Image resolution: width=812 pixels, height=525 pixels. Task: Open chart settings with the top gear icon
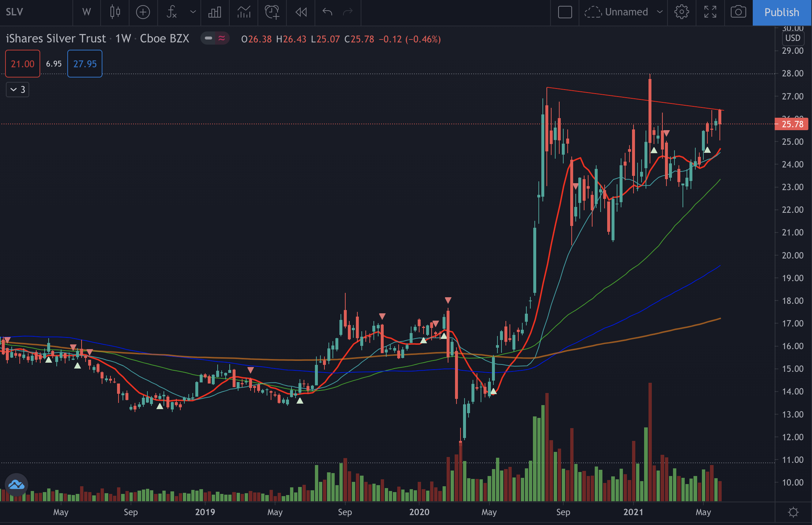click(681, 12)
